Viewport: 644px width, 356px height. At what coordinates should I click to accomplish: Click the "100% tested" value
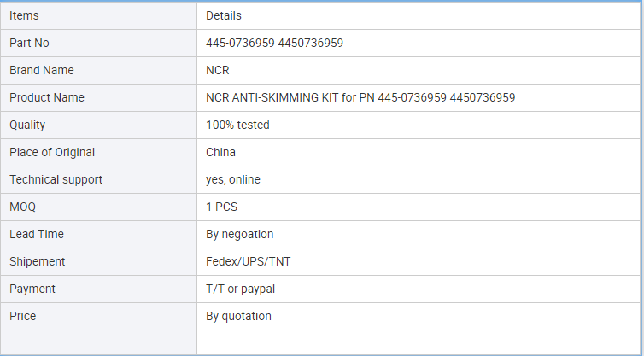pyautogui.click(x=237, y=125)
